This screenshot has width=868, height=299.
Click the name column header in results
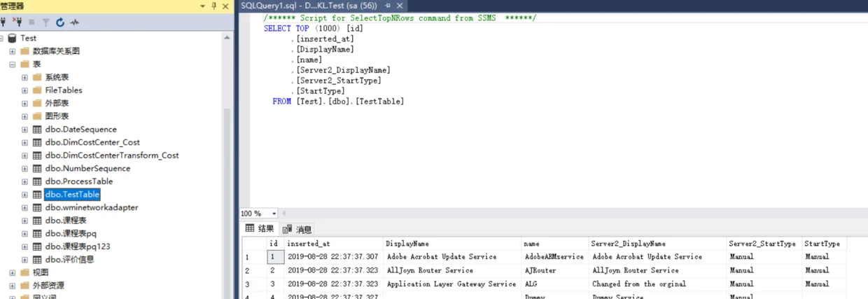click(555, 244)
